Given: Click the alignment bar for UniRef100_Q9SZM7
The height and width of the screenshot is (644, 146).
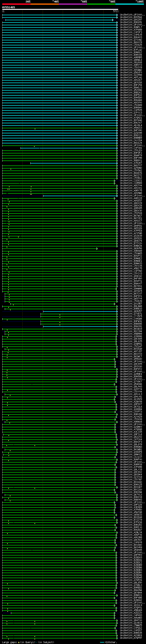Looking at the screenshot, I should [x=59, y=20].
